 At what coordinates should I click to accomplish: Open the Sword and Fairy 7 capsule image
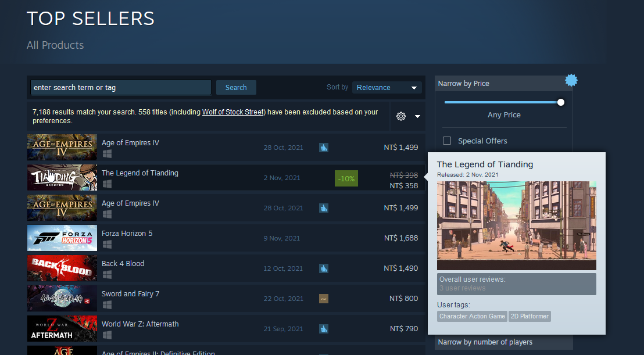pos(62,299)
